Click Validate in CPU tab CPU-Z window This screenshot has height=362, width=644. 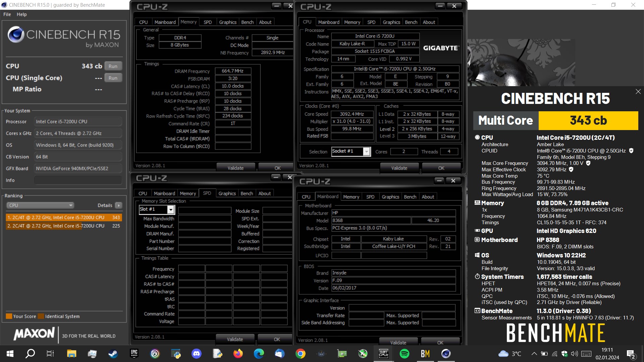click(399, 168)
